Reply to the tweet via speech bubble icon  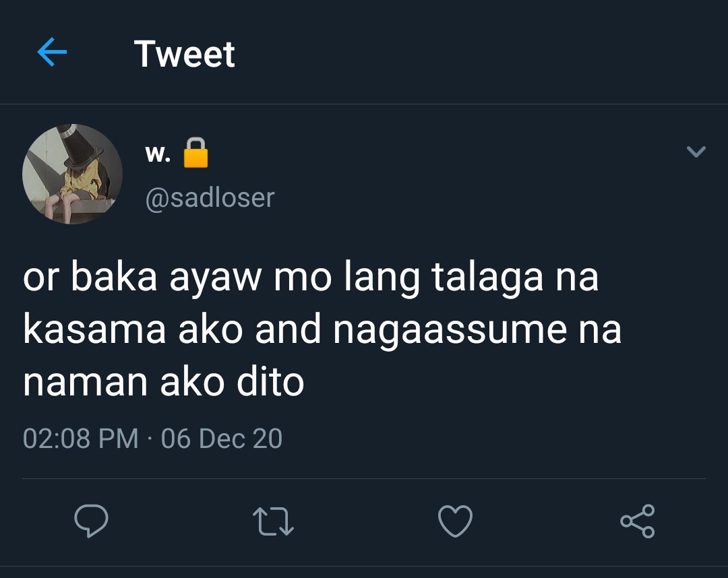[x=92, y=521]
